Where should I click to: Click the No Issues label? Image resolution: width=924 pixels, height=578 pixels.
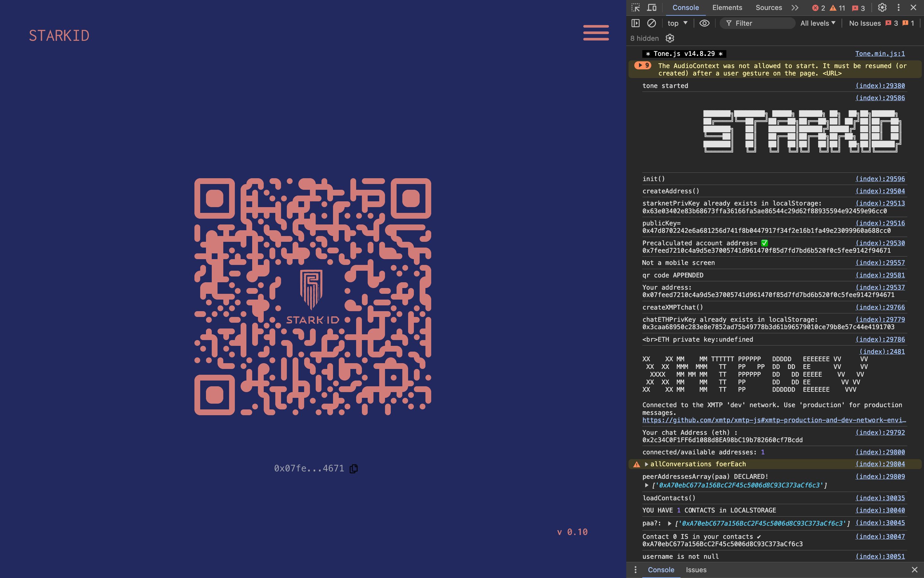(865, 23)
